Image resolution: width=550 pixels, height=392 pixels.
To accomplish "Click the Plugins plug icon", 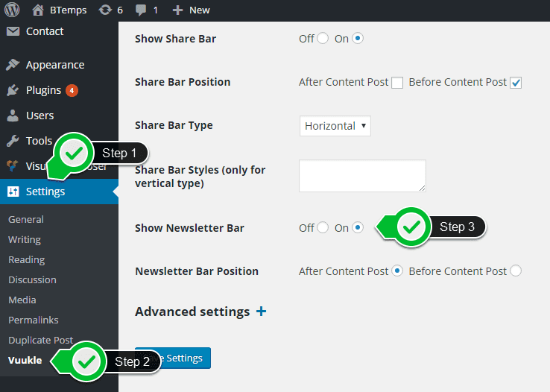I will [x=13, y=90].
